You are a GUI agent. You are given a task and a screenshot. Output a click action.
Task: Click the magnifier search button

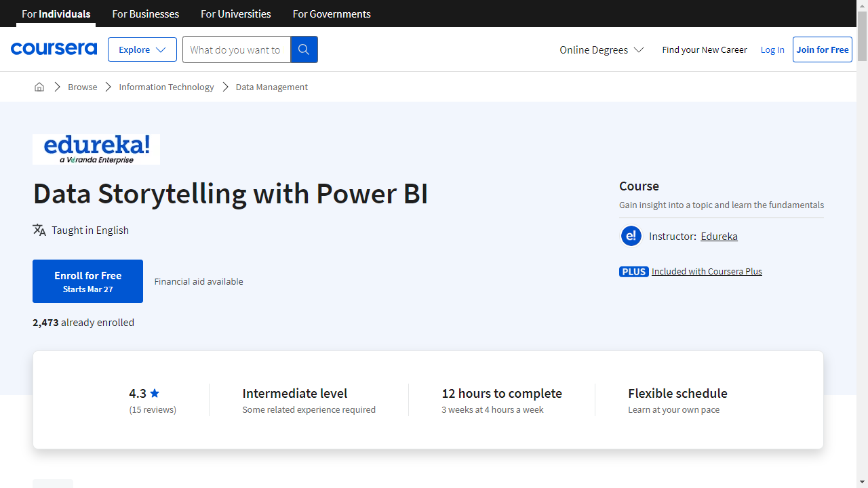tap(304, 49)
